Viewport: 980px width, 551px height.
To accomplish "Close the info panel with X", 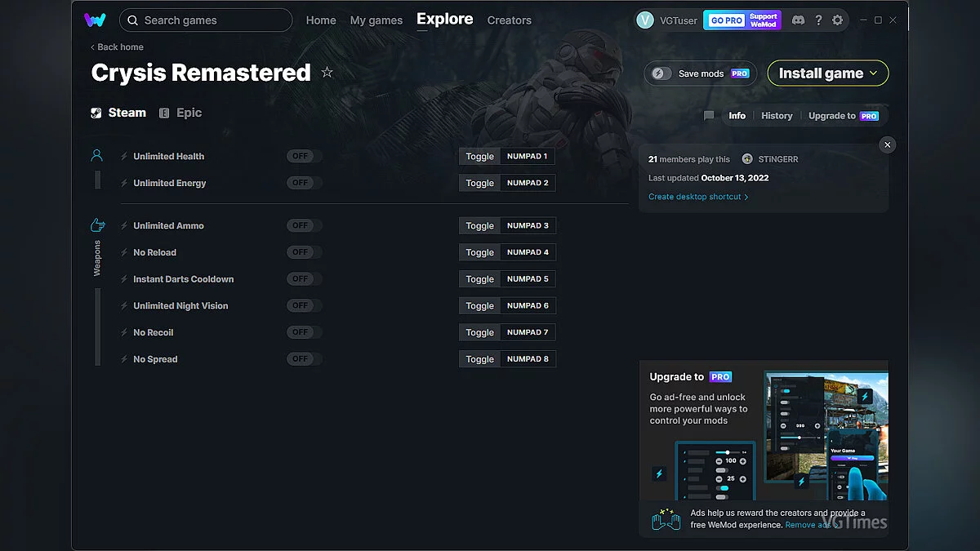I will point(888,144).
